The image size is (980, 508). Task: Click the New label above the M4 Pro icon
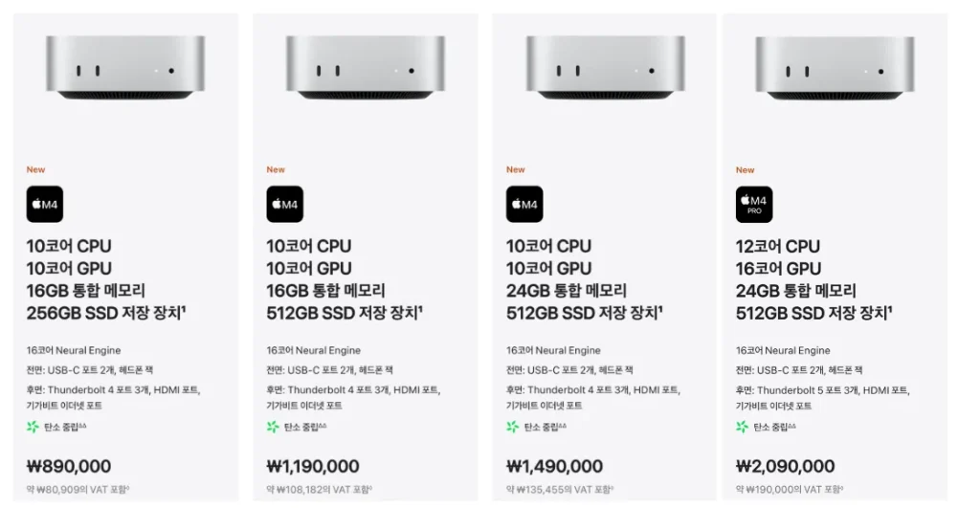pos(745,170)
